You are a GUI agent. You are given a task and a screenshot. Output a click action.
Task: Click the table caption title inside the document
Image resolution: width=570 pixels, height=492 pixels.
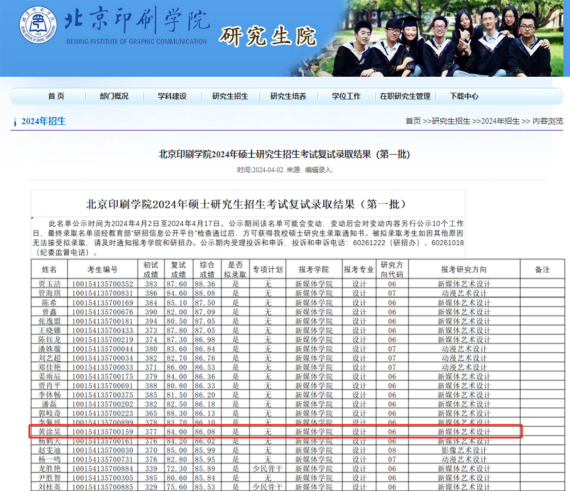click(x=246, y=204)
